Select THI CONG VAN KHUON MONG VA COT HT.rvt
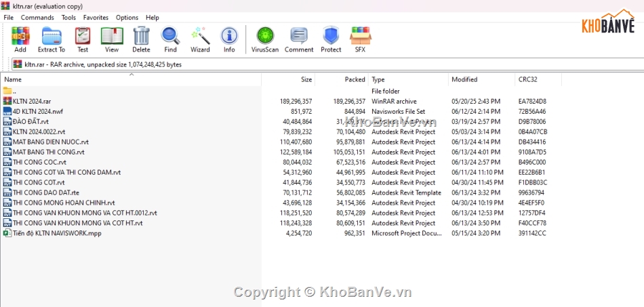 coord(78,223)
